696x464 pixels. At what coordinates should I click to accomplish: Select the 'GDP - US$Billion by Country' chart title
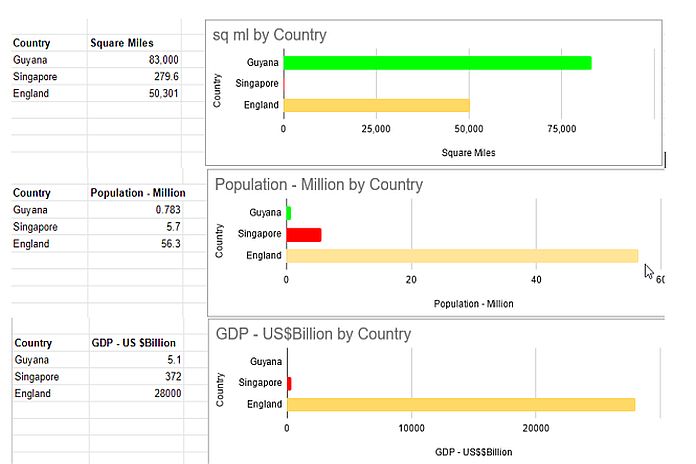pos(313,334)
